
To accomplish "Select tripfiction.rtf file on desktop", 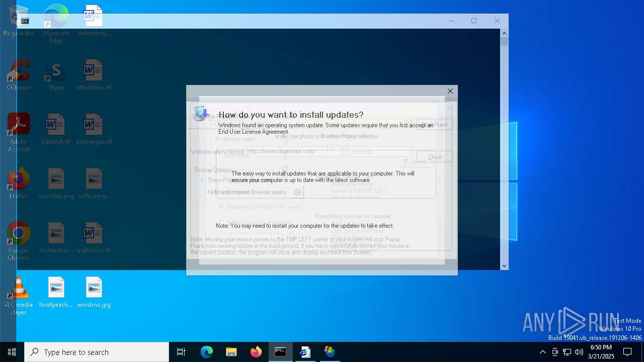I will coord(94,238).
